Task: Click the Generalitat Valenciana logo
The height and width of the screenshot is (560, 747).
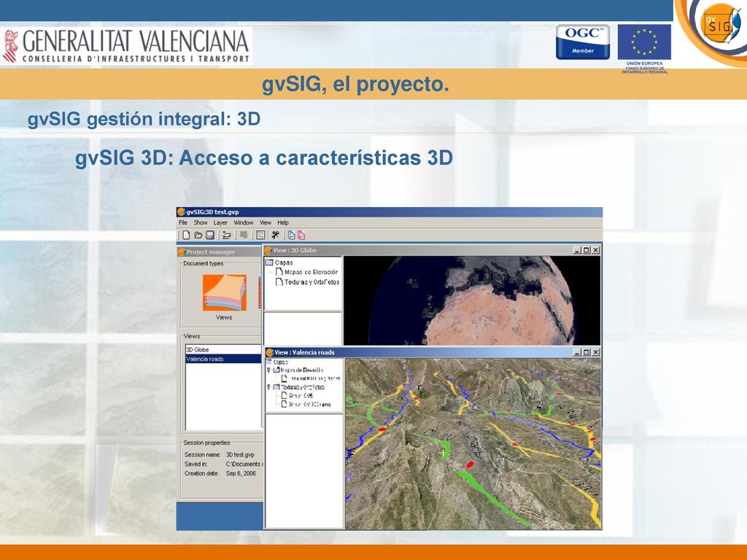Action: tap(127, 46)
